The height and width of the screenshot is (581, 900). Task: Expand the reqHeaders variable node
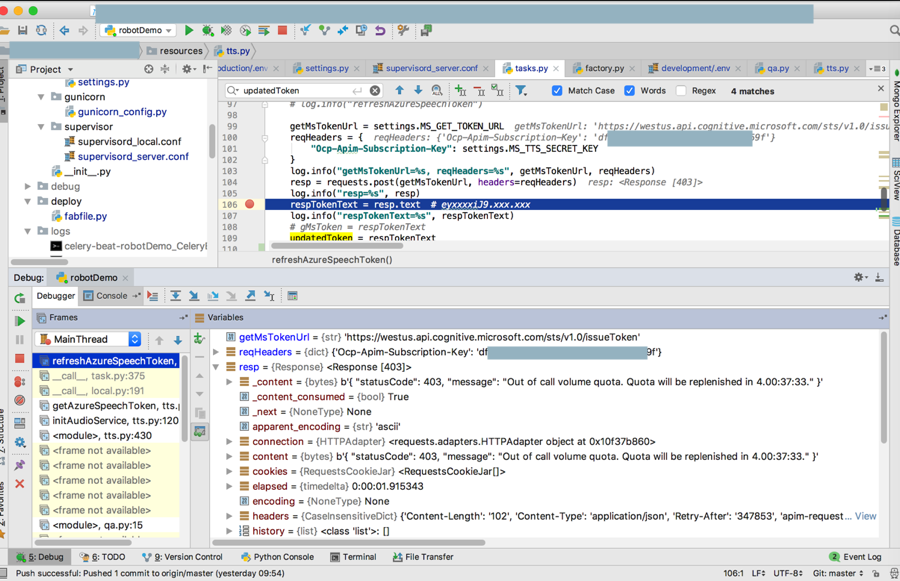(217, 352)
